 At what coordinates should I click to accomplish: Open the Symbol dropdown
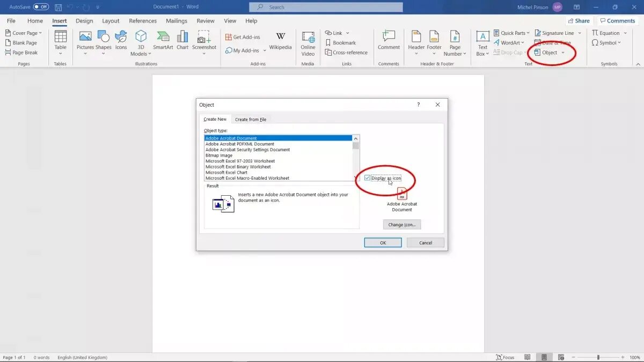606,43
